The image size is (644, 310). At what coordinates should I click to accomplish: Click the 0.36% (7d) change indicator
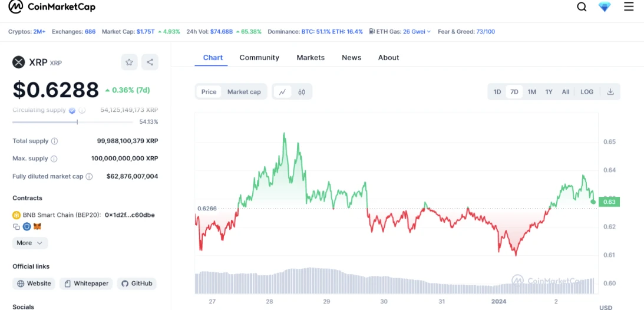127,90
